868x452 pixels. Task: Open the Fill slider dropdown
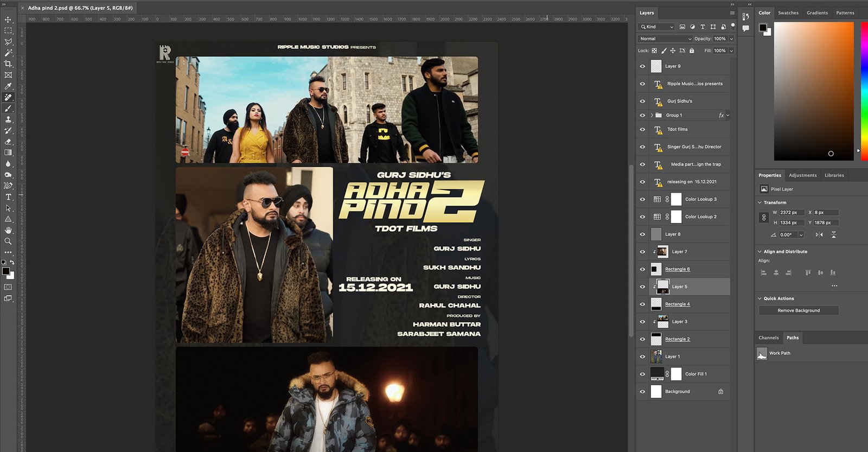pyautogui.click(x=731, y=51)
